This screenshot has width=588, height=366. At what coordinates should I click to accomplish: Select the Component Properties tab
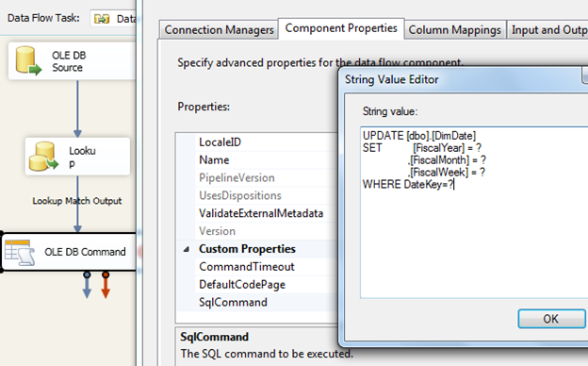point(341,28)
